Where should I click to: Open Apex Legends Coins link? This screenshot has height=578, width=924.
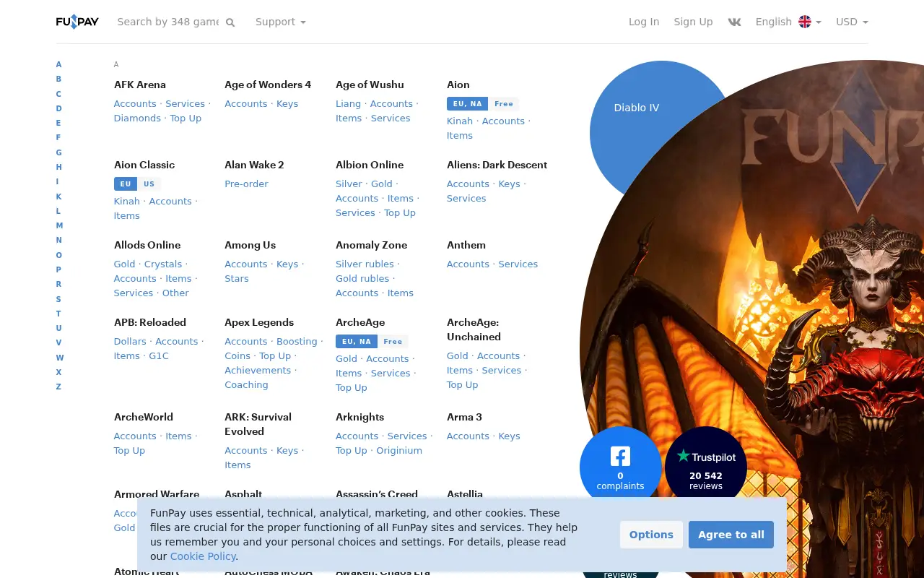(x=237, y=356)
